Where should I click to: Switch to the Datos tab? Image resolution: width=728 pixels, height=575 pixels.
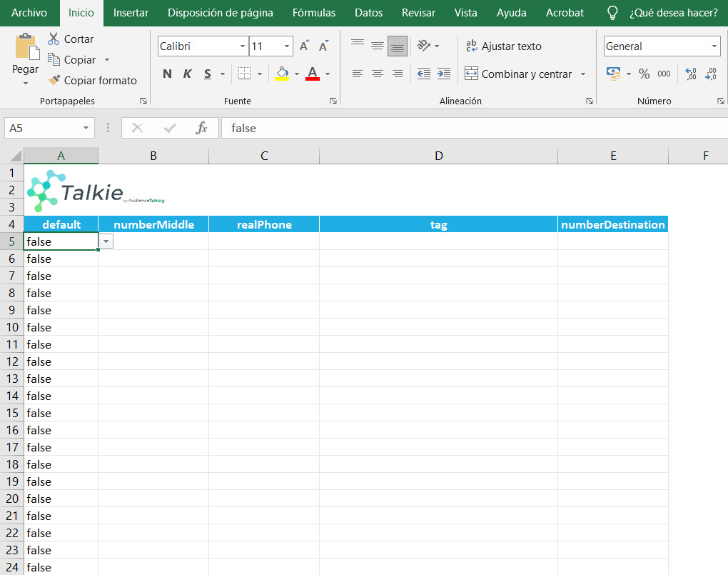click(x=369, y=13)
